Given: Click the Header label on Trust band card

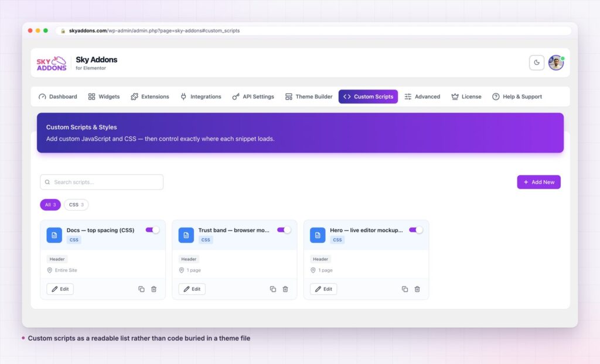Looking at the screenshot, I should [x=189, y=259].
